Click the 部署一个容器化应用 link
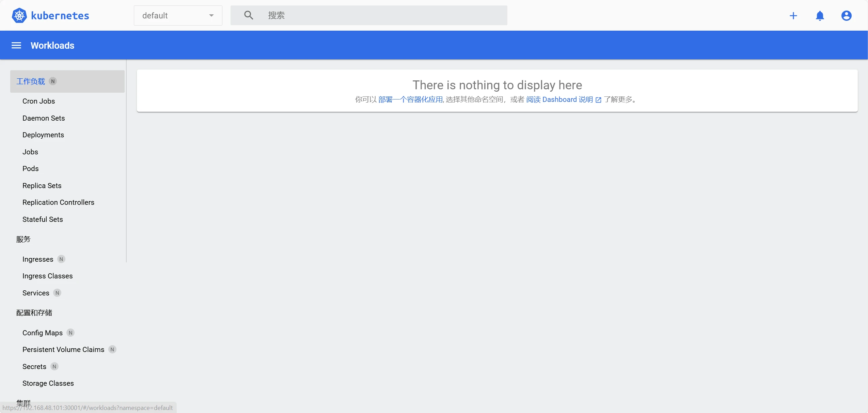Image resolution: width=868 pixels, height=413 pixels. 410,100
